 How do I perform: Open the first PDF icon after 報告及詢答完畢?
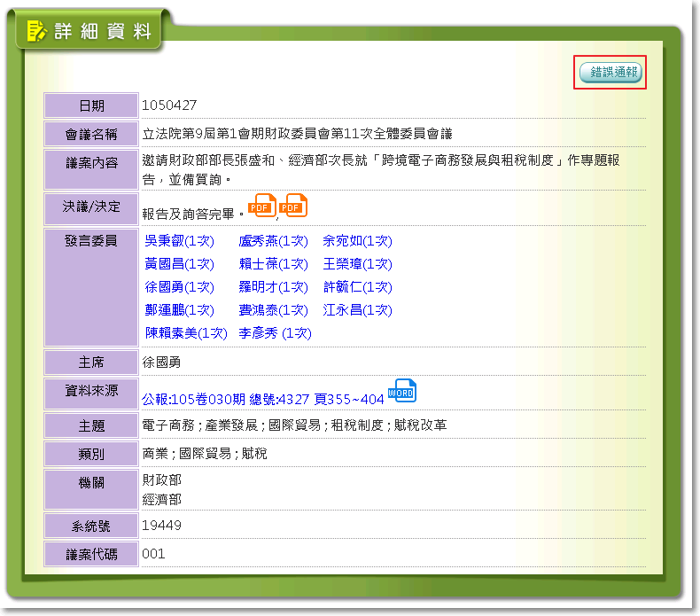[261, 206]
